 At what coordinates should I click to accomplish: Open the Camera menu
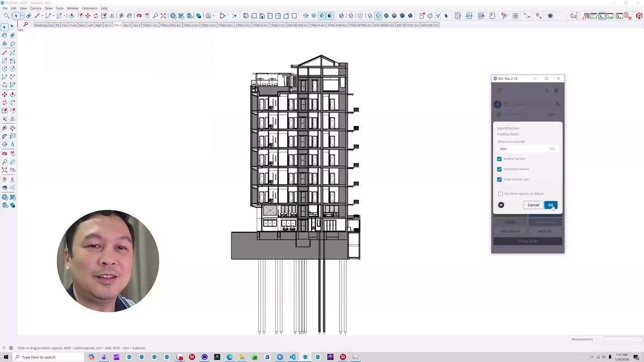(x=36, y=8)
